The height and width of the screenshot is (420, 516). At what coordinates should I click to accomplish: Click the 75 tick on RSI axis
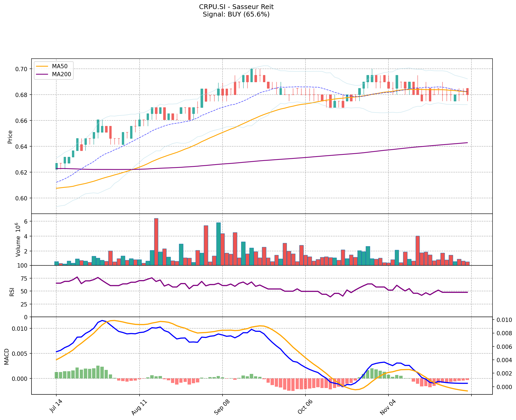tap(24, 278)
